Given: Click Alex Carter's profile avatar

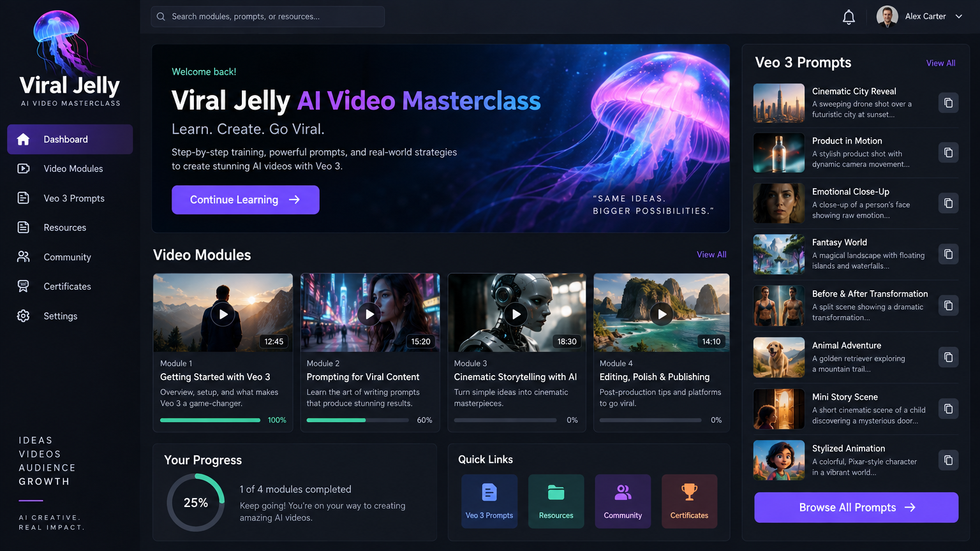Looking at the screenshot, I should click(x=887, y=17).
